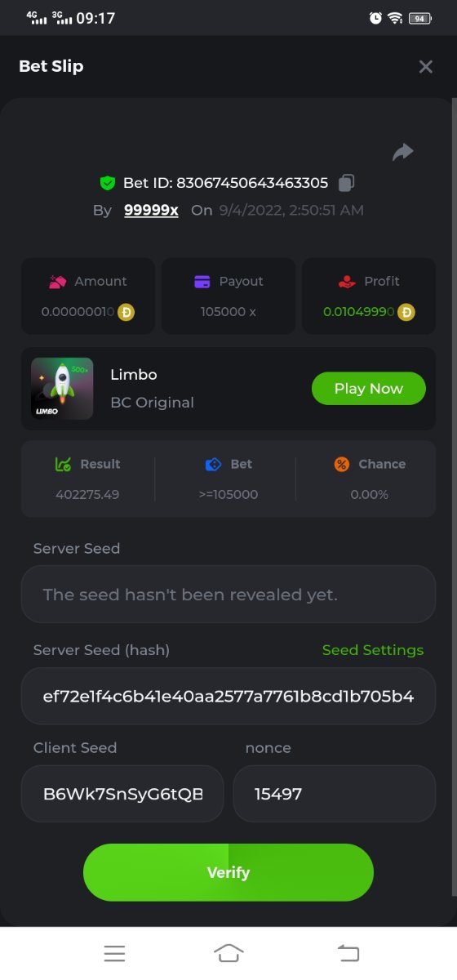
Task: Open user profile 99999x
Action: pos(151,210)
